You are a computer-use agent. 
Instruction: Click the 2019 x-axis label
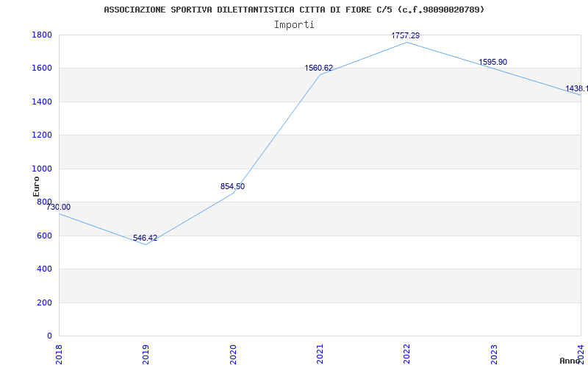coord(146,354)
